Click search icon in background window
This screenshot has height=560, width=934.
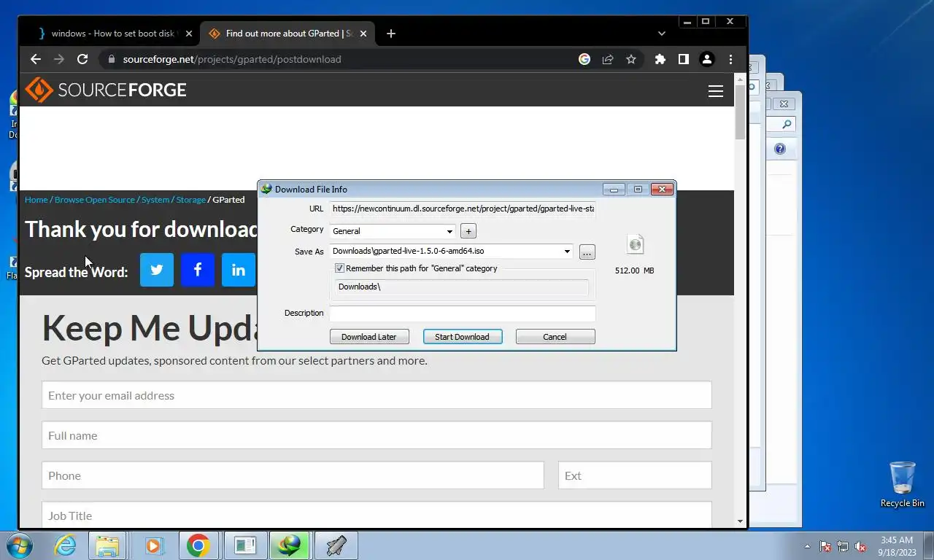tap(787, 125)
